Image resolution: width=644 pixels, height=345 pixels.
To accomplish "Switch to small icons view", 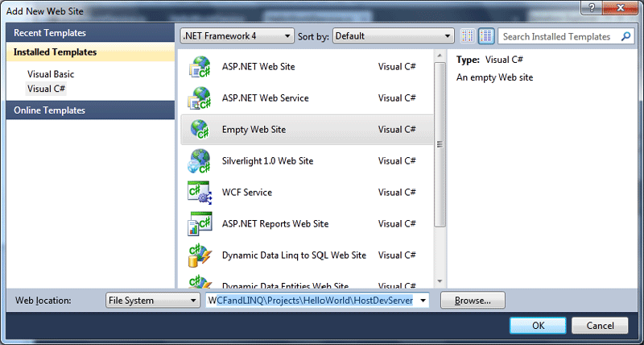I will [469, 36].
